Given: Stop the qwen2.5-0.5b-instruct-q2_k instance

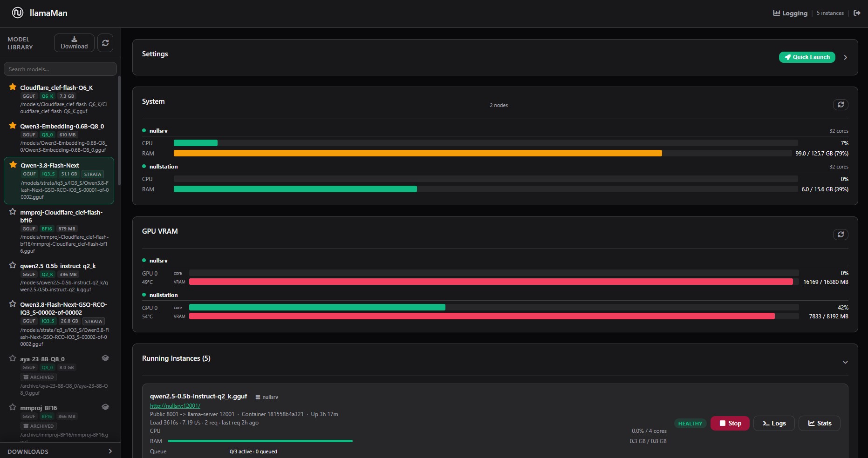Looking at the screenshot, I should click(x=730, y=423).
